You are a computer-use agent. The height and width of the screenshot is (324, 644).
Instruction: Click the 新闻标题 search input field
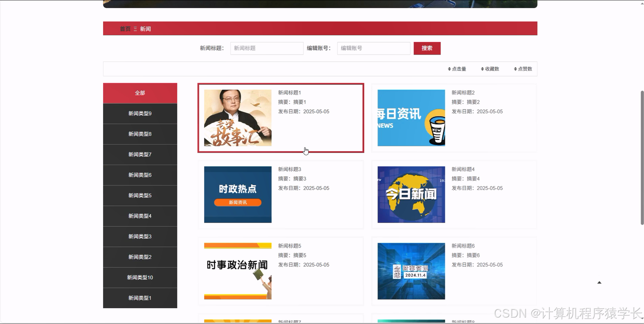(266, 48)
